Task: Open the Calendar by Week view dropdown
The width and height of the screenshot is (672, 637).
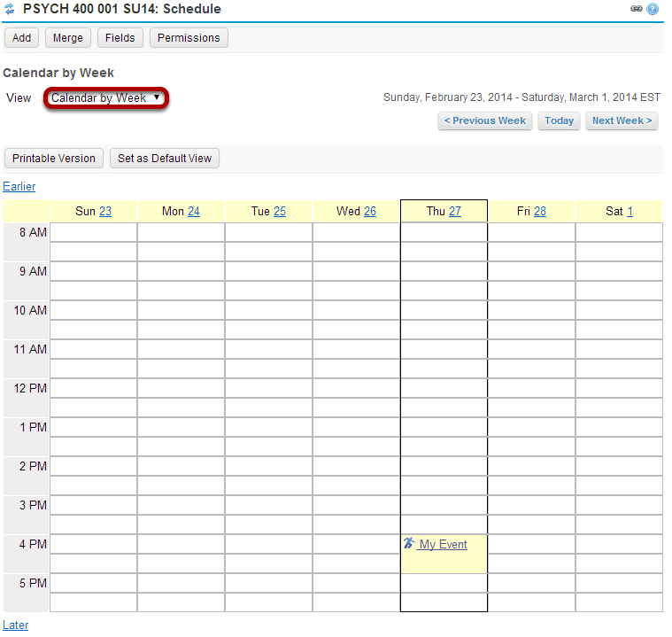Action: pyautogui.click(x=106, y=98)
